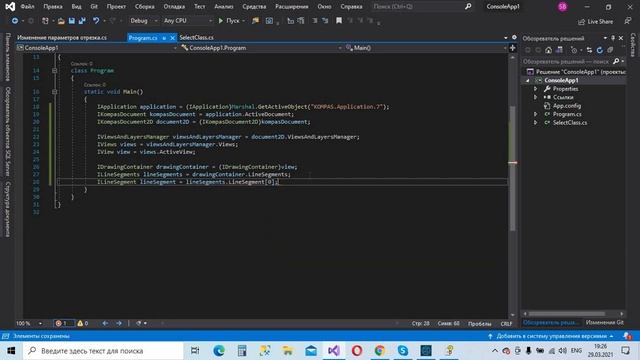Click the Save All icon
The width and height of the screenshot is (640, 360).
82,20
